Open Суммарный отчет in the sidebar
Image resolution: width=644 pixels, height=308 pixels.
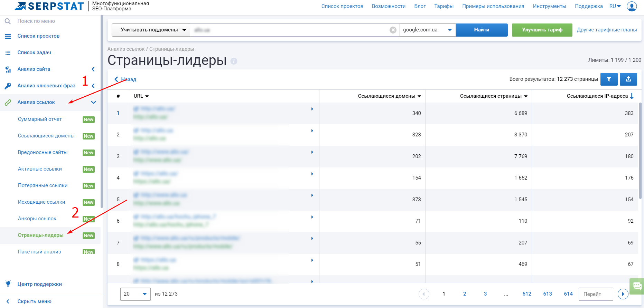[x=40, y=119]
